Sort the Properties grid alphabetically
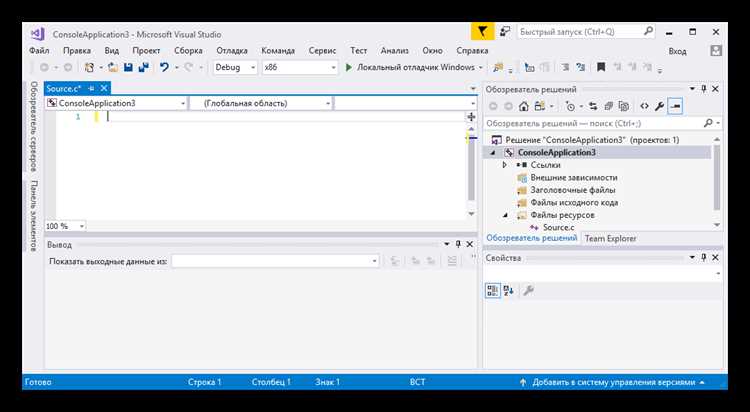 (x=508, y=290)
